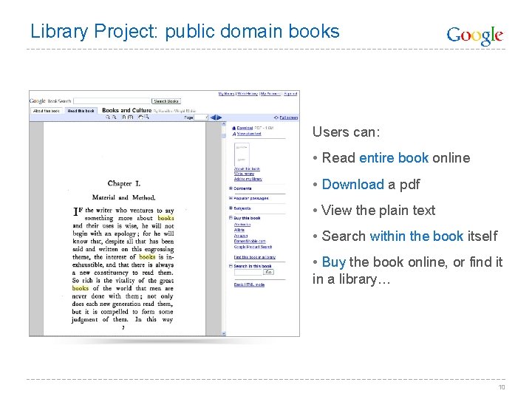This screenshot has height=399, width=532.
Task: Open the Web History link at top
Action: click(x=248, y=94)
